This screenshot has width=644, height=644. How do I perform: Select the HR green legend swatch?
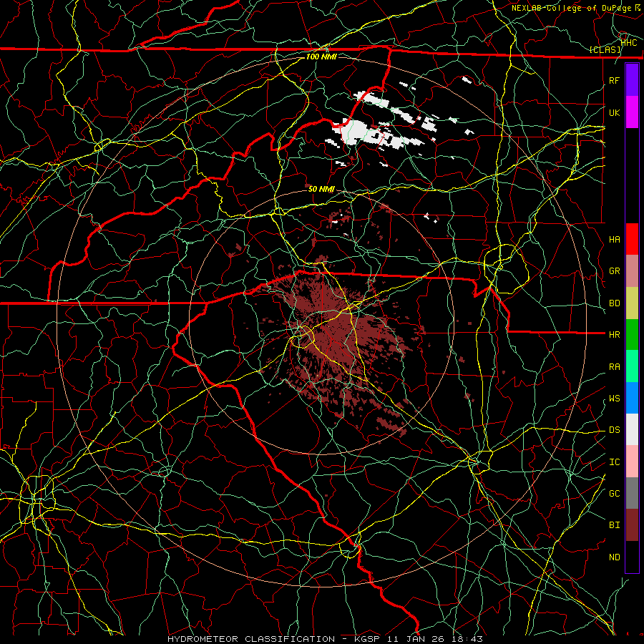pos(632,334)
